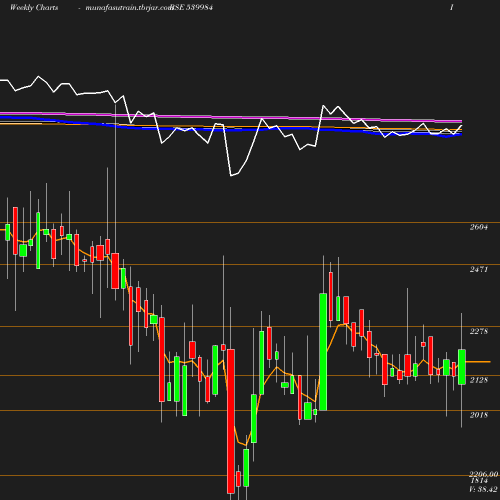Click the 'V: 38.42' volume value
This screenshot has height=500, width=500.
click(x=483, y=489)
